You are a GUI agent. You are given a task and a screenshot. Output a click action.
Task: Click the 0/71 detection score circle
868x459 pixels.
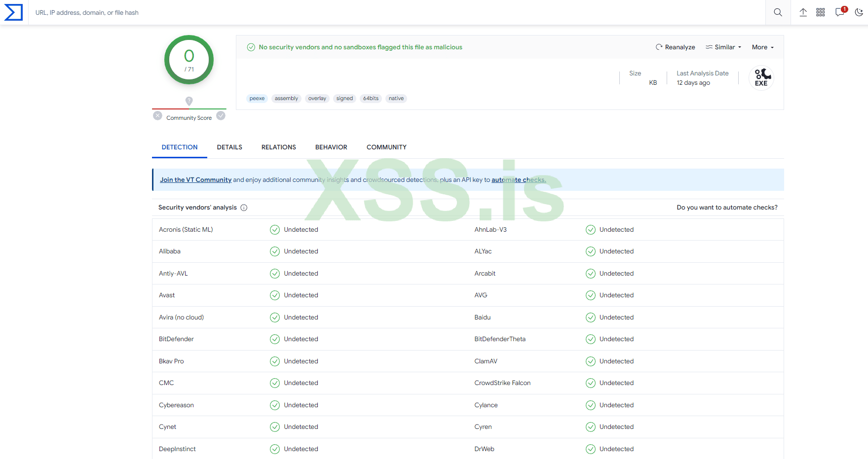point(189,60)
